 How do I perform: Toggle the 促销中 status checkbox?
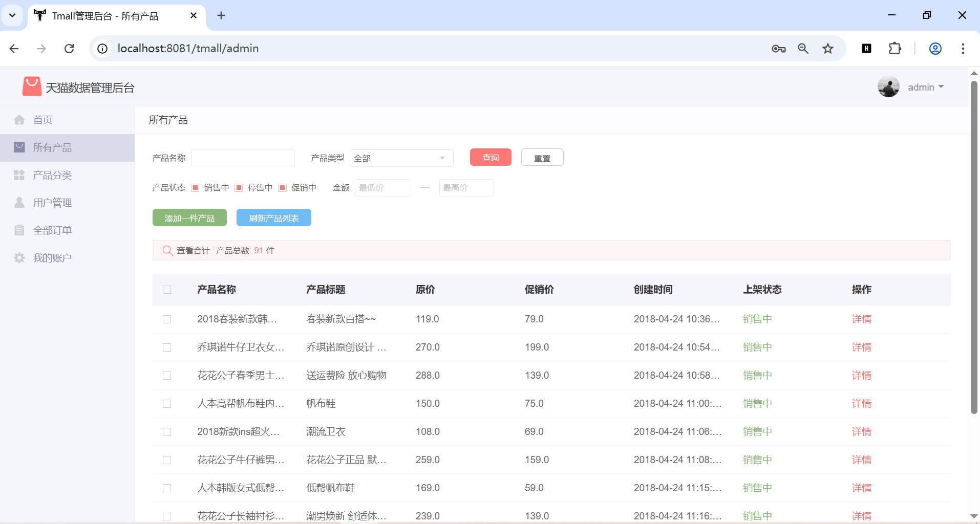pos(282,188)
